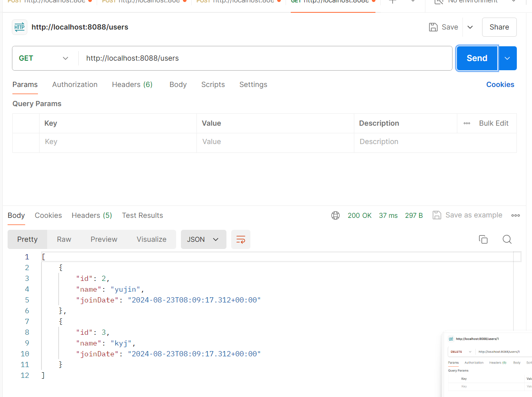Image resolution: width=532 pixels, height=397 pixels.
Task: Click the DELETE request thumbnail preview
Action: pyautogui.click(x=488, y=364)
